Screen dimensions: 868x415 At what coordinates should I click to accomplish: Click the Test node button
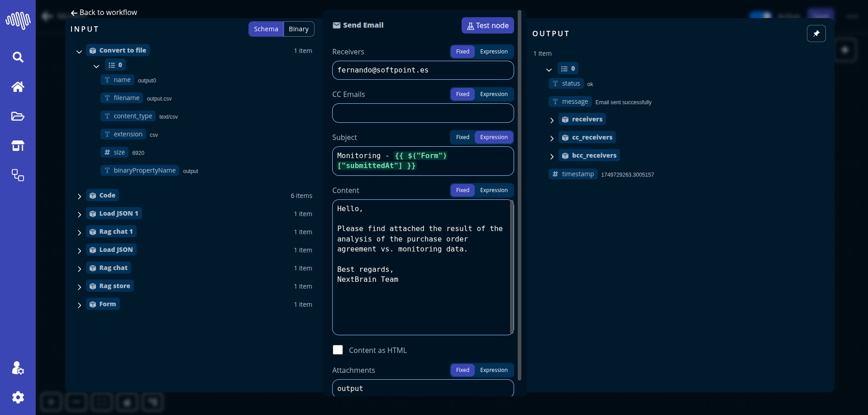487,26
